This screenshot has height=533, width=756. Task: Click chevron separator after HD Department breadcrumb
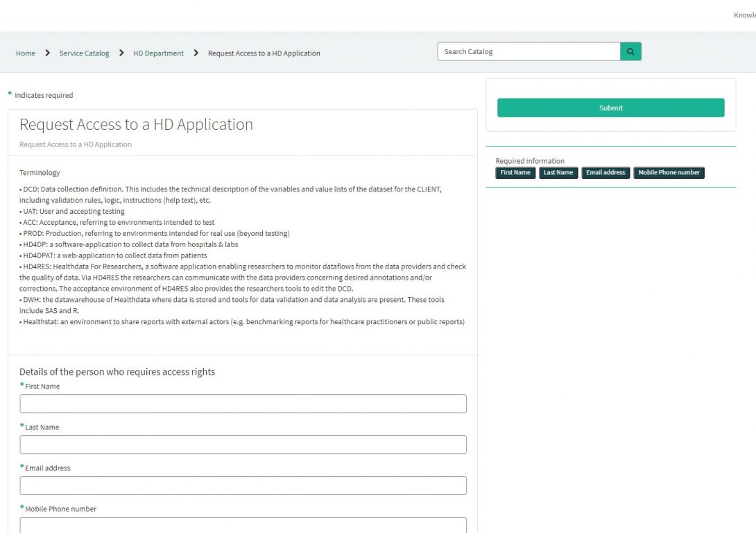tap(196, 53)
